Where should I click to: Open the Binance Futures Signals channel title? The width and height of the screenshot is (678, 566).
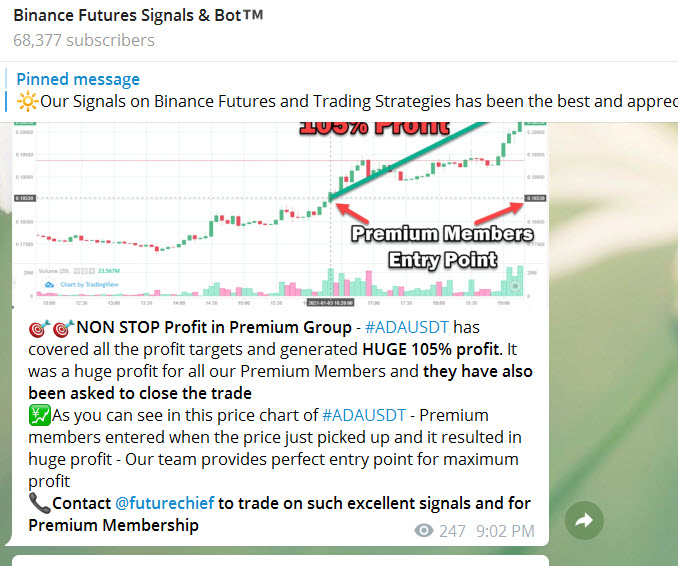[x=137, y=16]
